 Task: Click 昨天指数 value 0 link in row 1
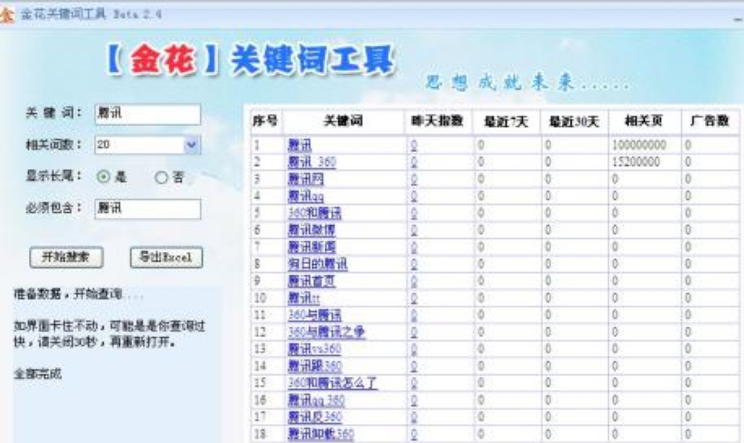click(x=414, y=145)
